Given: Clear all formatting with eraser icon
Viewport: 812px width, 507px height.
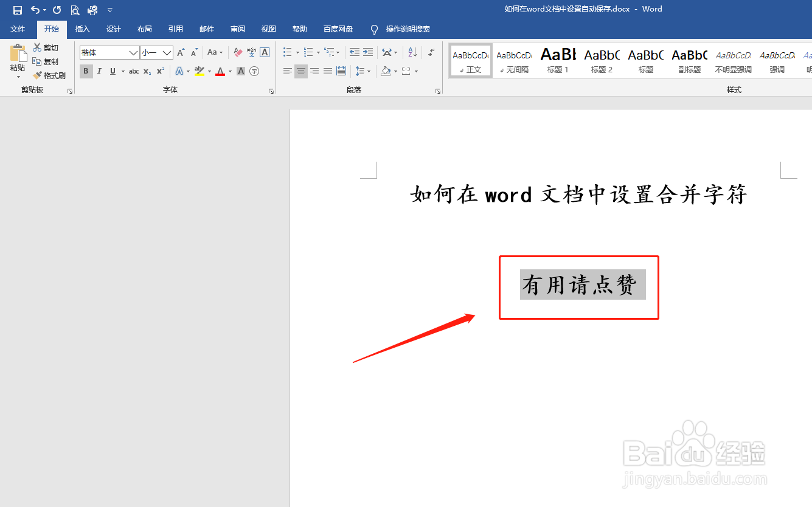Looking at the screenshot, I should tap(238, 53).
